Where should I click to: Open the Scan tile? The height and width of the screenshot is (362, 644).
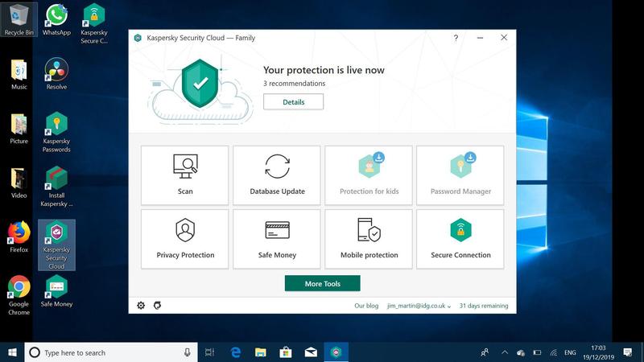tap(185, 175)
